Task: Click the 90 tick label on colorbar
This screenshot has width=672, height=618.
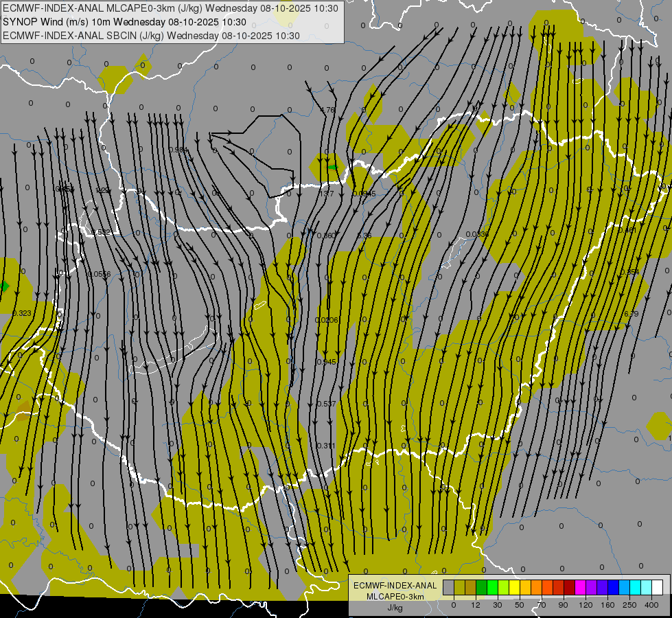Action: (563, 605)
